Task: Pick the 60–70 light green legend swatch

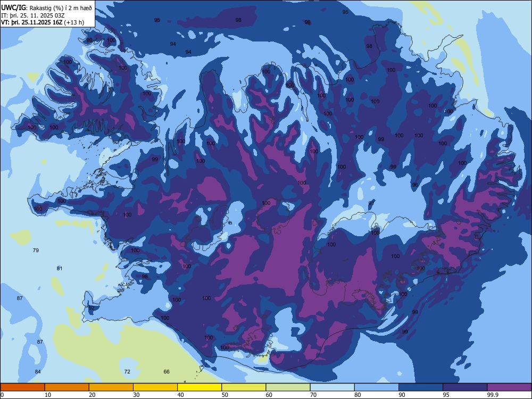Action: coord(288,387)
